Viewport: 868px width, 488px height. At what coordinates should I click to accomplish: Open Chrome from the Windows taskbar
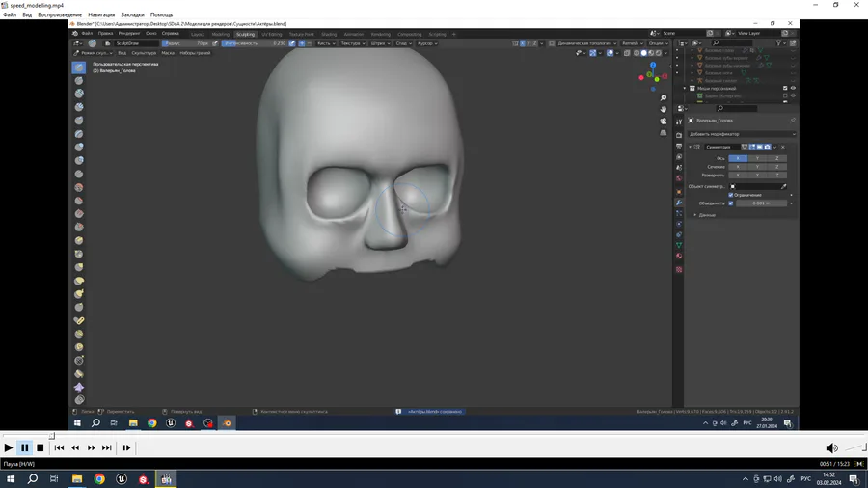(99, 478)
